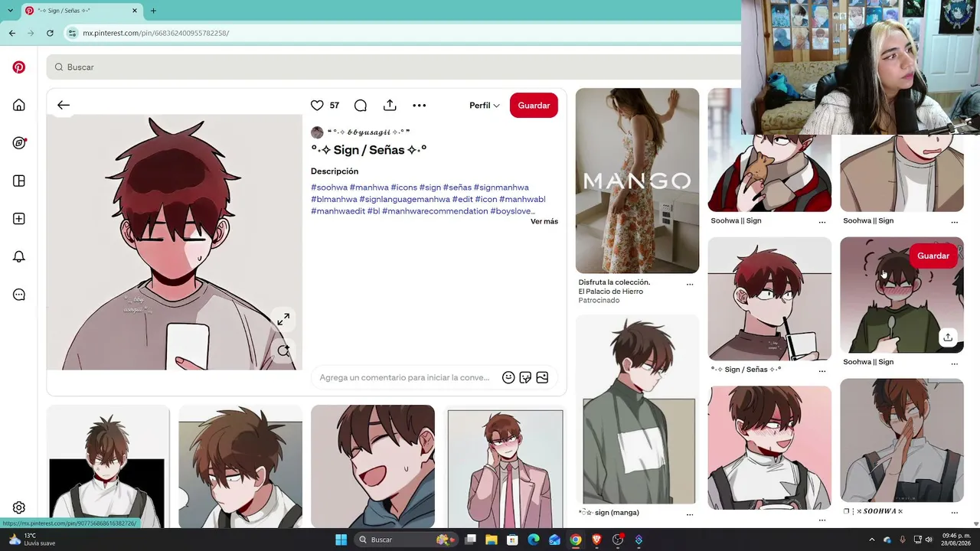Open the boards icon in sidebar

(x=19, y=181)
